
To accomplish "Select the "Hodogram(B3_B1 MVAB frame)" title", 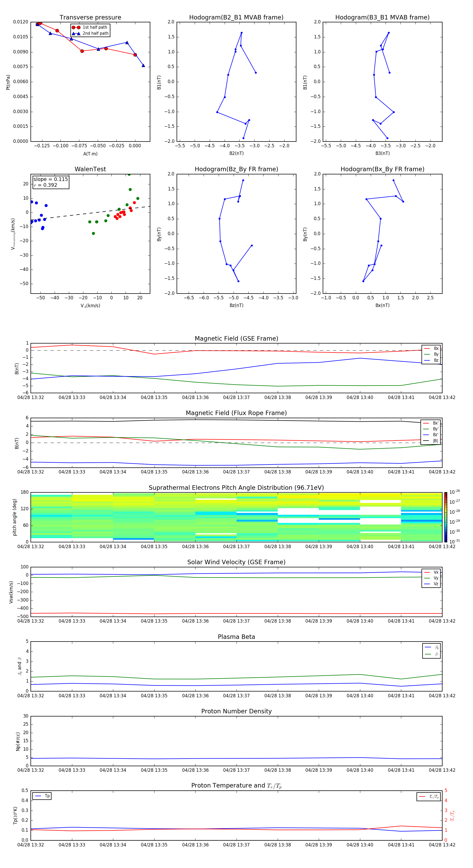I will tap(382, 17).
